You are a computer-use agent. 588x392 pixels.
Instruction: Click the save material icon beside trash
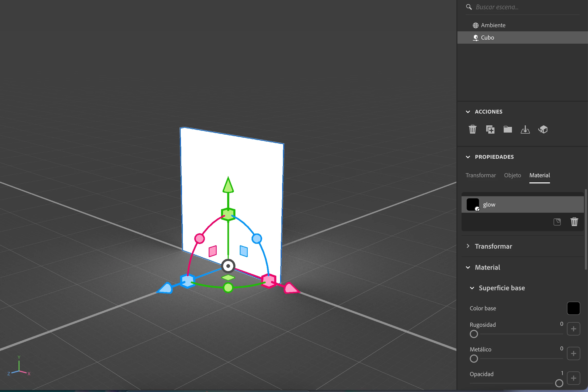(x=557, y=222)
